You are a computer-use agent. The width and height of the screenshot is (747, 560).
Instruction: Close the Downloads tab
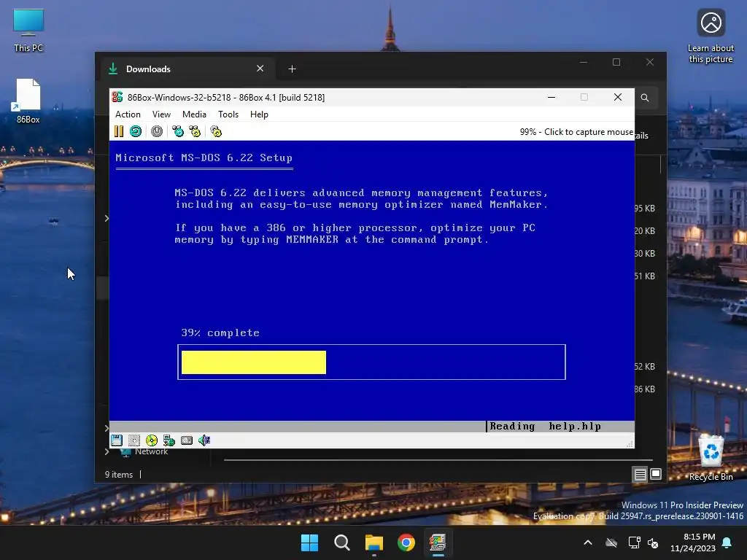[x=260, y=69]
